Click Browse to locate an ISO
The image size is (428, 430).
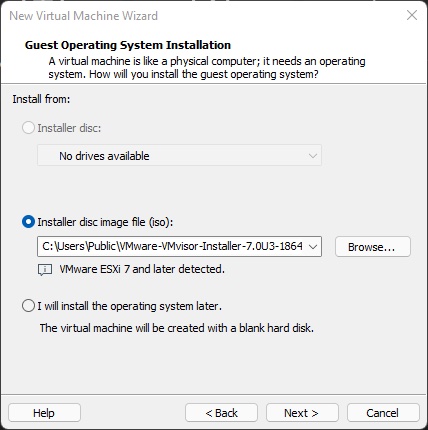coord(373,247)
